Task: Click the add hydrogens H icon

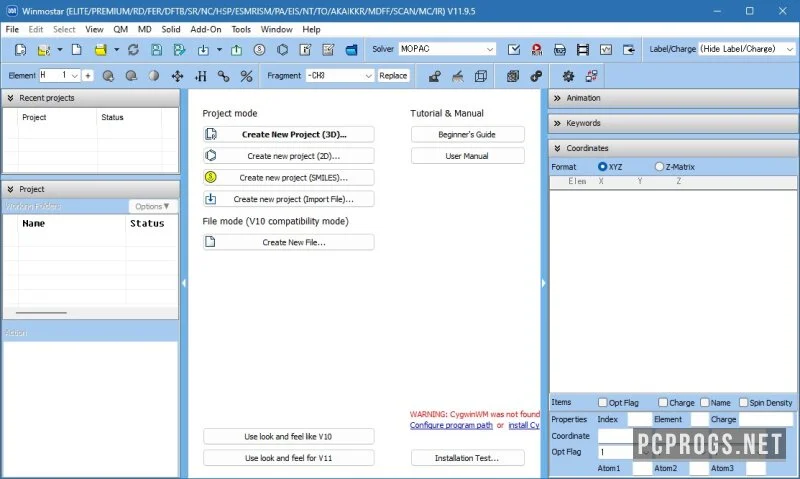Action: [201, 76]
